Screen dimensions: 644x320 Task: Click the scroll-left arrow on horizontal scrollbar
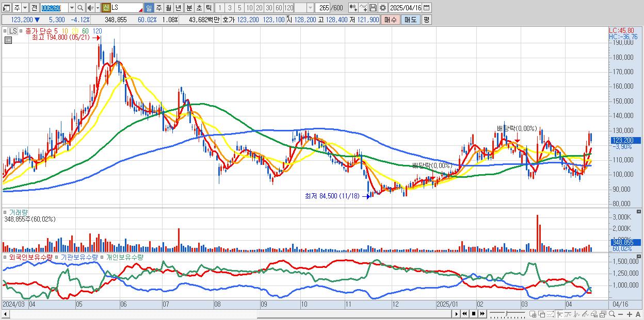(x=6, y=313)
